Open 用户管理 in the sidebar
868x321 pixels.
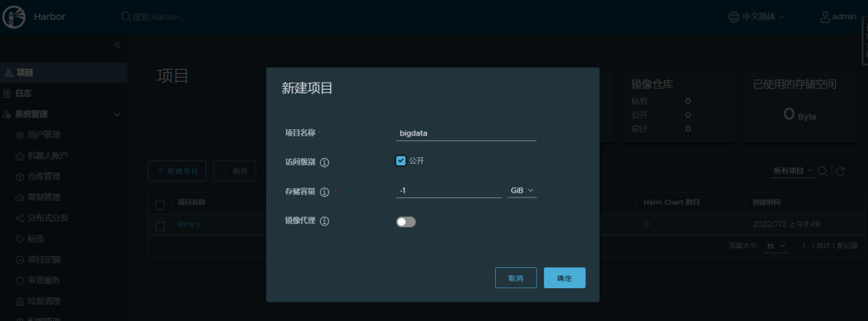coord(43,135)
